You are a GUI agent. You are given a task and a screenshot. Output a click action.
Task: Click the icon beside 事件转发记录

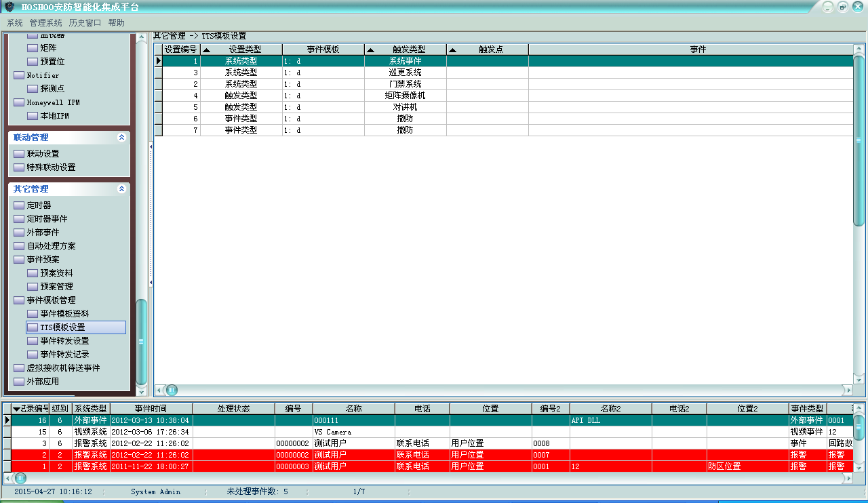[x=33, y=355]
